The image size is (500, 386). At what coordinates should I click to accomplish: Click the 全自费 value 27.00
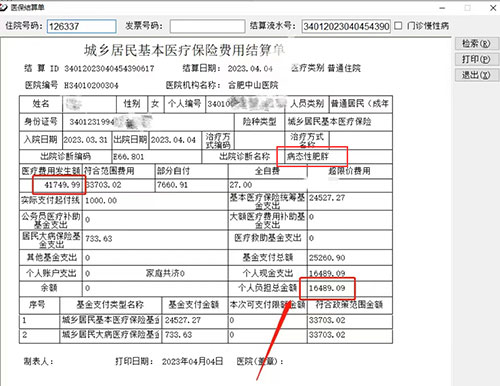click(x=241, y=185)
